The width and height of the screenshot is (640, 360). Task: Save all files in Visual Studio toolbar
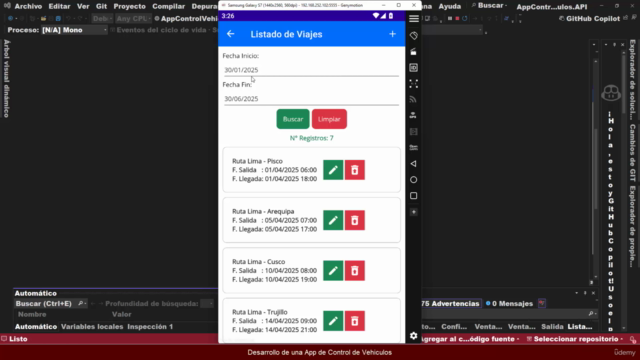click(58, 18)
